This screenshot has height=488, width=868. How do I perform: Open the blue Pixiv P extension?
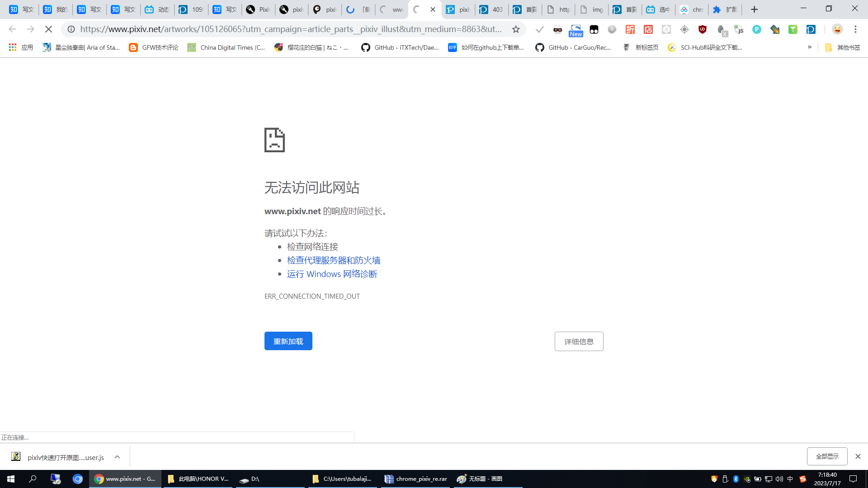[x=811, y=29]
